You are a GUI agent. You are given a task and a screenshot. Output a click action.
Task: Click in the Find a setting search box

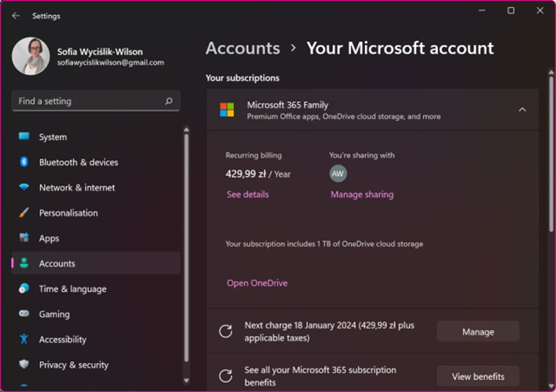(89, 101)
